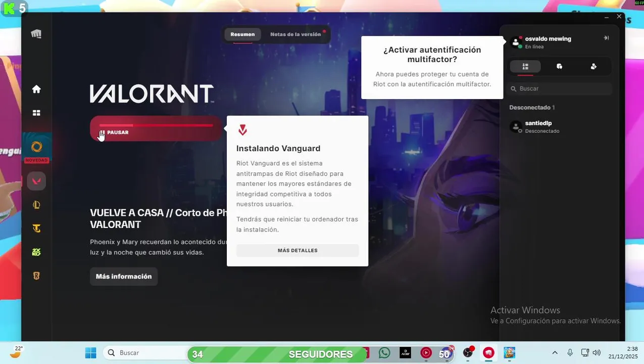The width and height of the screenshot is (644, 364).
Task: Open the Notas de la versión tab
Action: click(x=295, y=34)
